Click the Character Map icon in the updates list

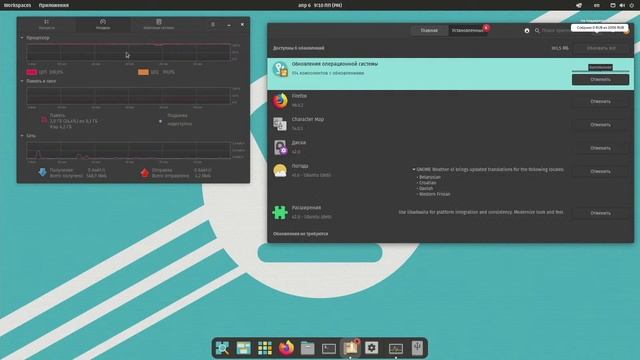click(280, 124)
